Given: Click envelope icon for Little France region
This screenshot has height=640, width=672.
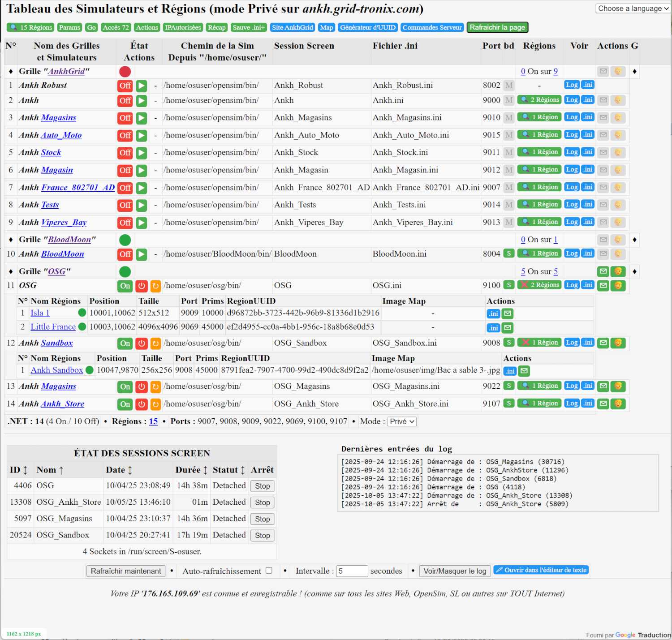Looking at the screenshot, I should (508, 328).
